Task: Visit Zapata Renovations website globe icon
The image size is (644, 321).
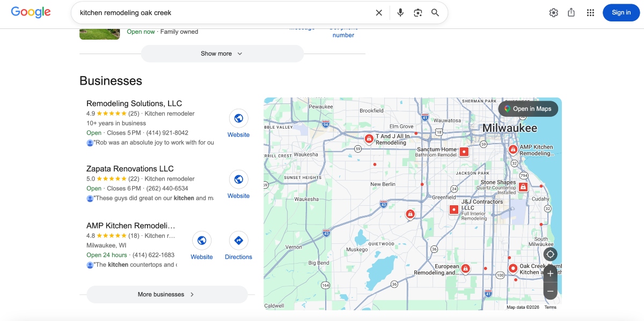Action: (x=239, y=180)
